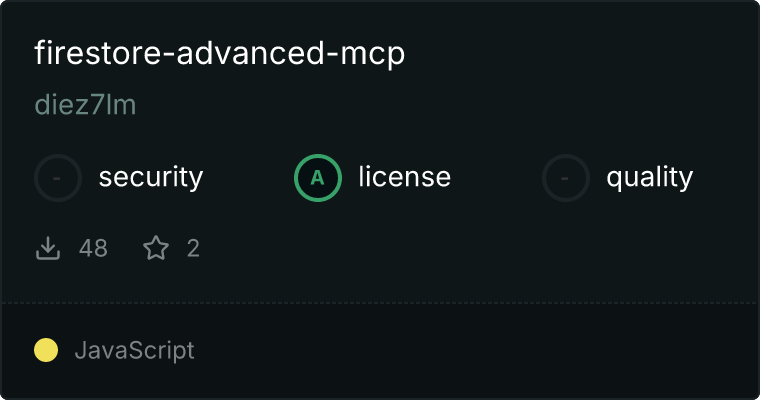
Task: Click the letter A inside the green ring
Action: coord(317,178)
